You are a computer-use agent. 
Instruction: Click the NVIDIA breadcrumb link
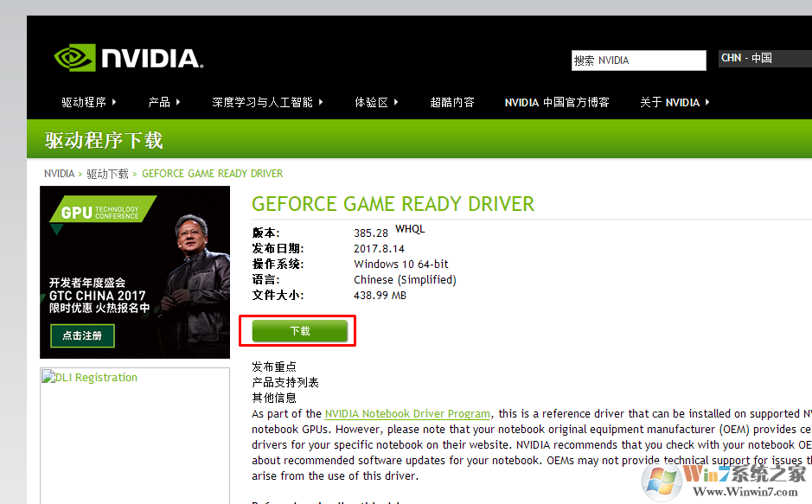pos(59,174)
